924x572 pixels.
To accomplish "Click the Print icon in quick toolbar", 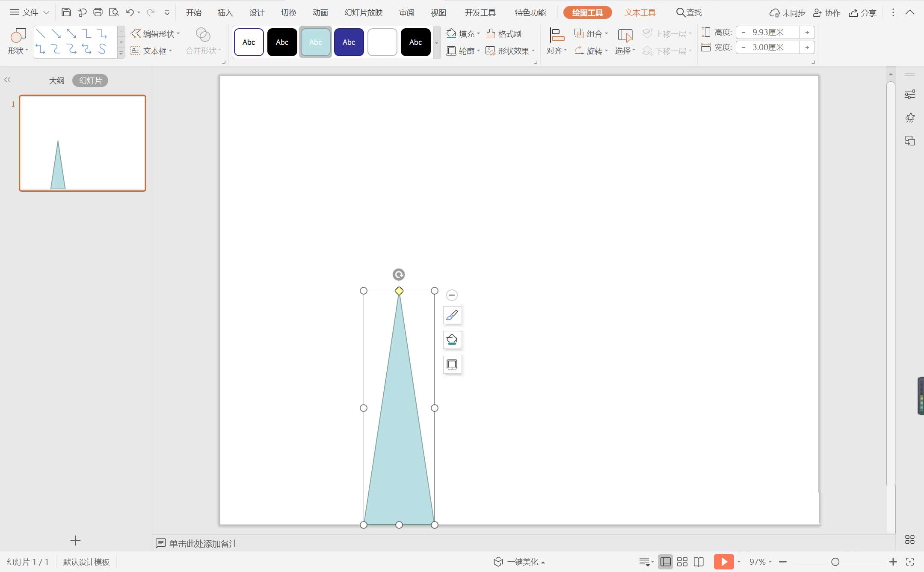I will [98, 12].
